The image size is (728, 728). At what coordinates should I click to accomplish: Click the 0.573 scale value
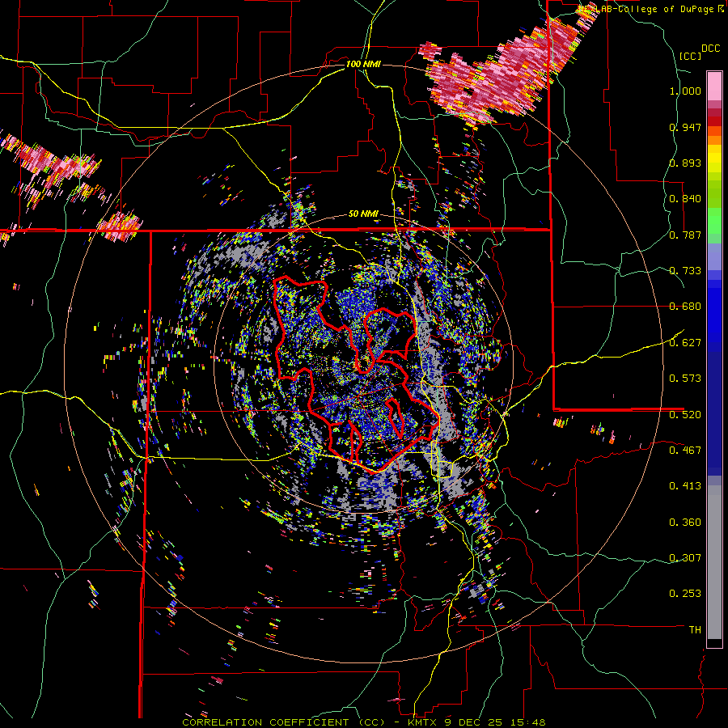coord(685,379)
